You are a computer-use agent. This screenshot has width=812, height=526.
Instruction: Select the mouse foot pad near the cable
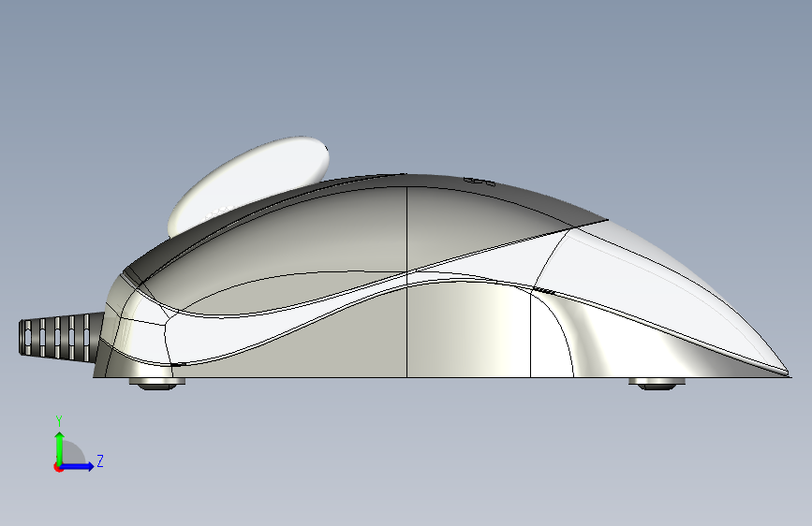click(157, 384)
